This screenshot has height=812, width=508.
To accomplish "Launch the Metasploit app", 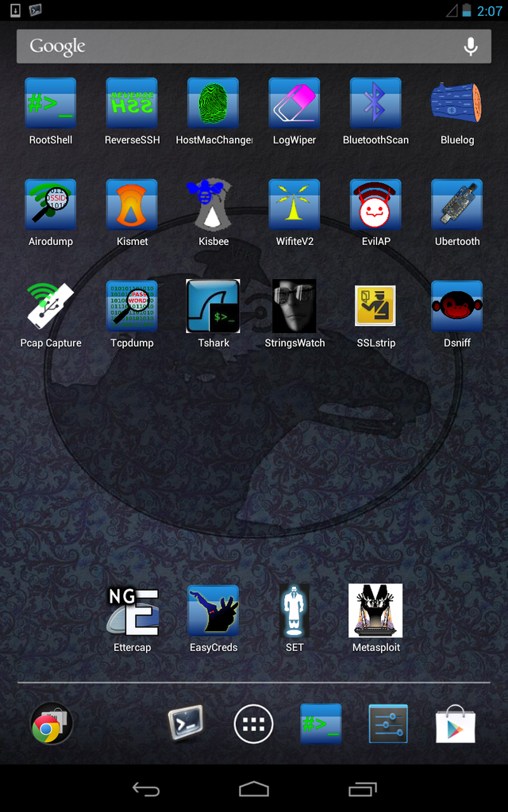I will [x=375, y=611].
